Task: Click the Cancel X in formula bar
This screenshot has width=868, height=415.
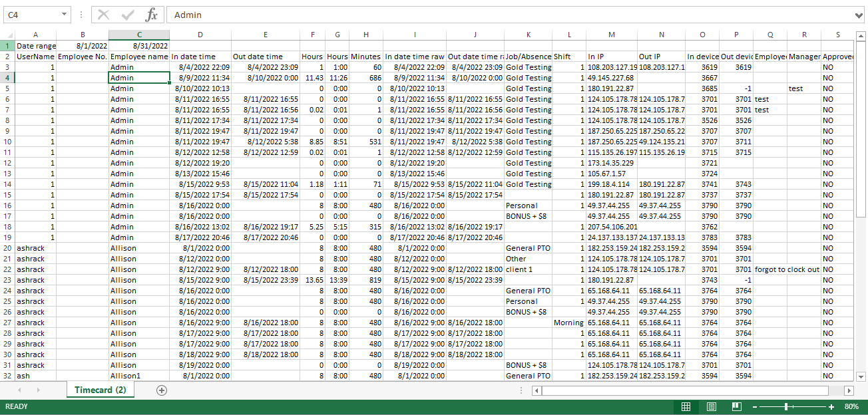Action: [104, 15]
